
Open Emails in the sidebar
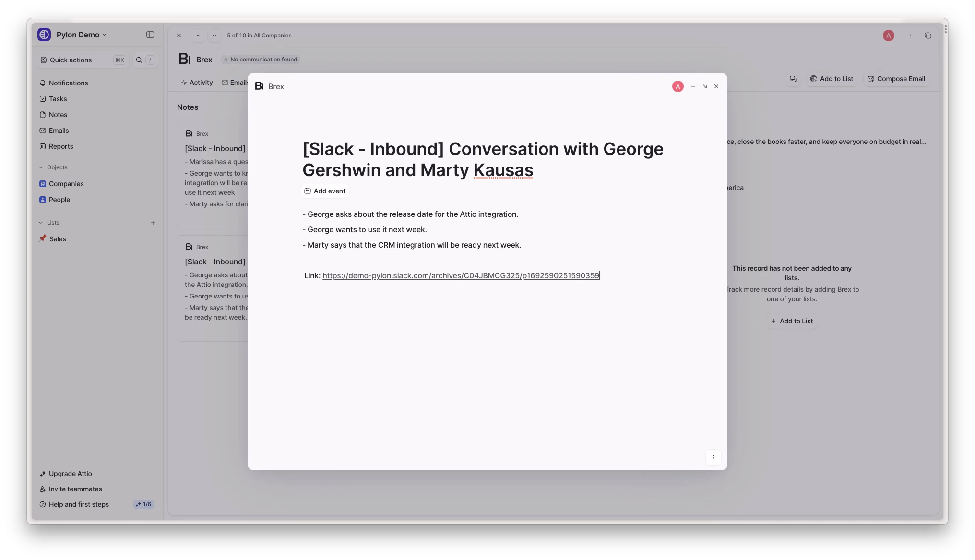click(x=59, y=131)
